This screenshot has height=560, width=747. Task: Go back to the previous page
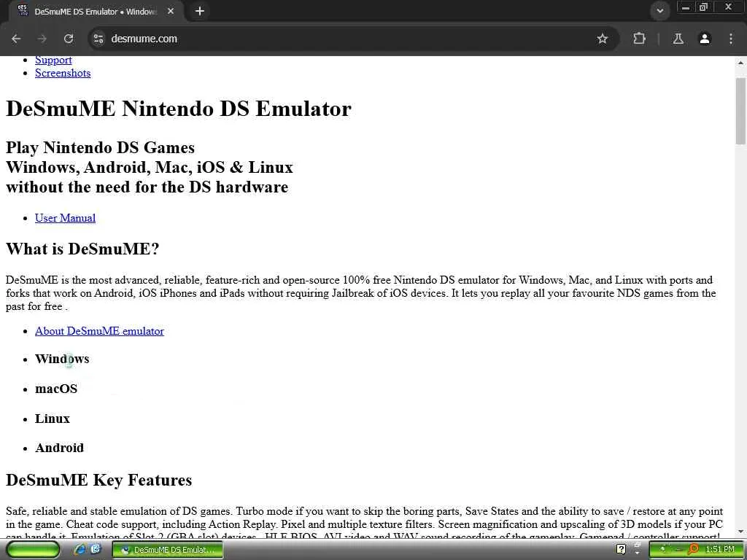pyautogui.click(x=16, y=39)
